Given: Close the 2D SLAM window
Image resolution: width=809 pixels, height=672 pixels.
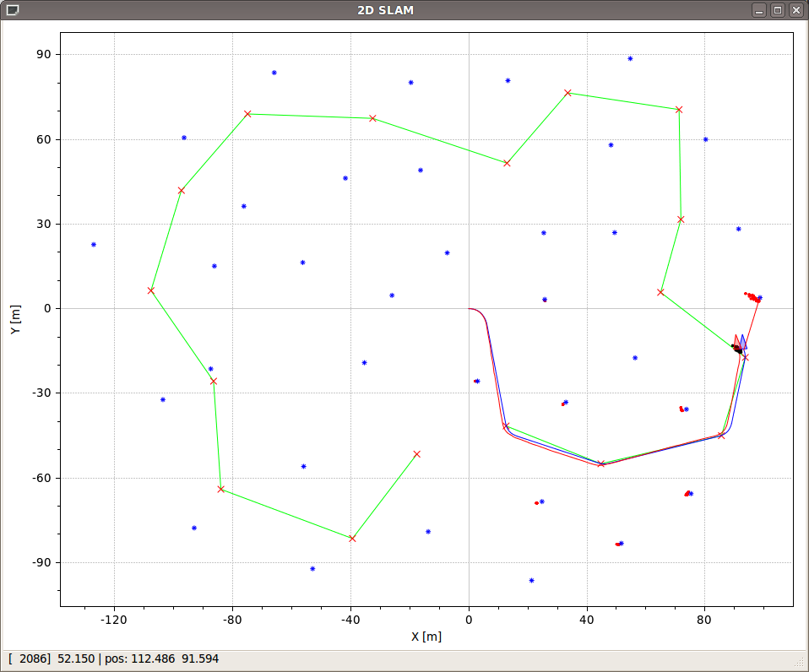Looking at the screenshot, I should click(795, 10).
